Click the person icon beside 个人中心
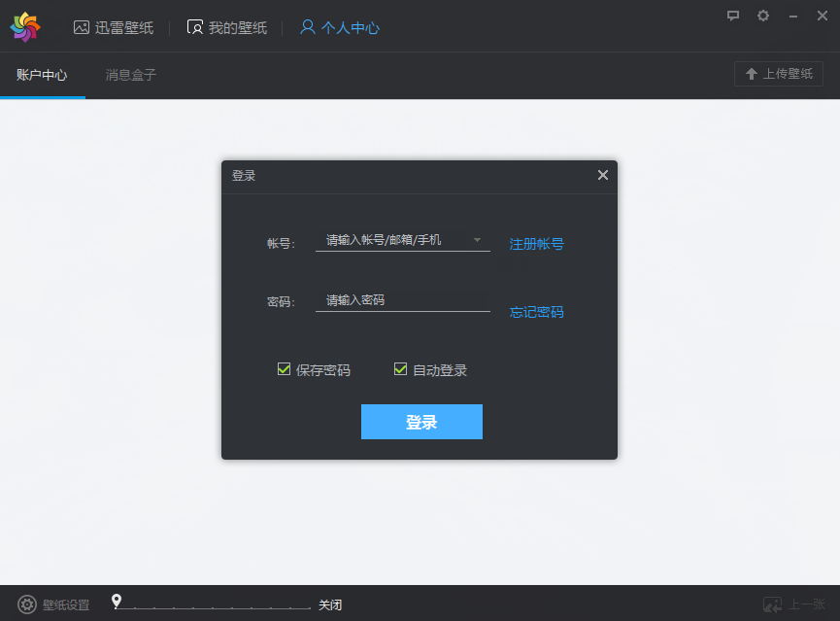The width and height of the screenshot is (840, 621). [309, 27]
